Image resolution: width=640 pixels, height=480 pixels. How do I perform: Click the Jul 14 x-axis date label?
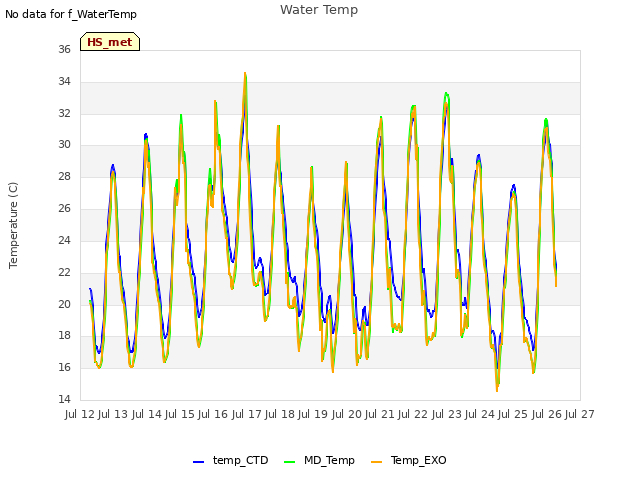147,414
